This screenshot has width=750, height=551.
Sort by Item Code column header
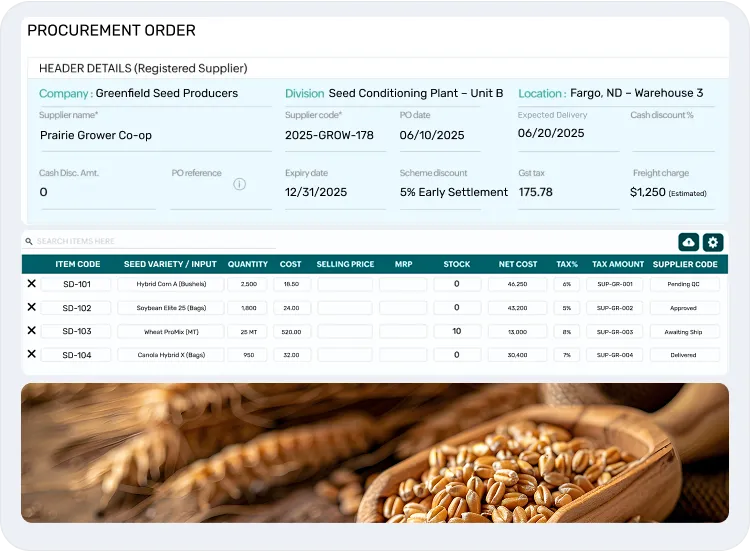click(x=77, y=264)
